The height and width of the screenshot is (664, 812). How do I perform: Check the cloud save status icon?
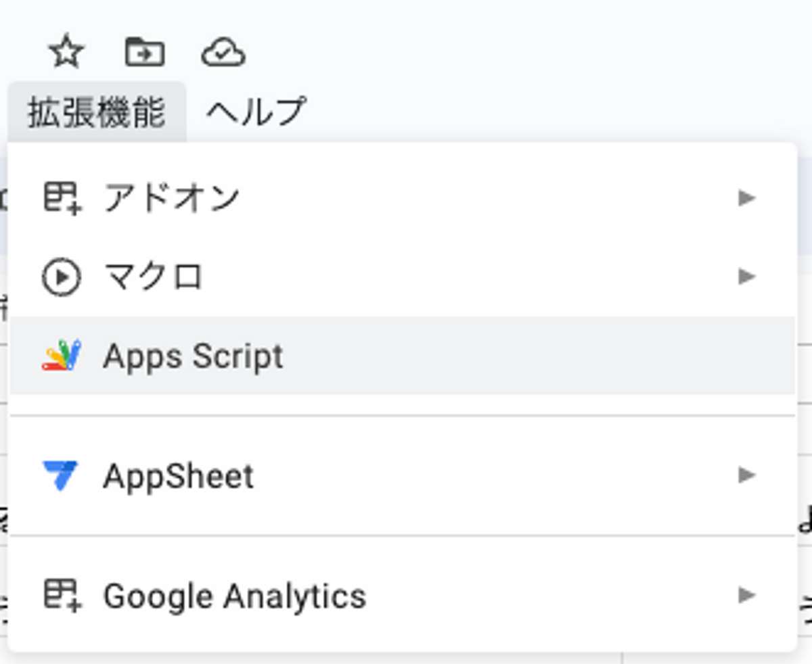pos(223,53)
